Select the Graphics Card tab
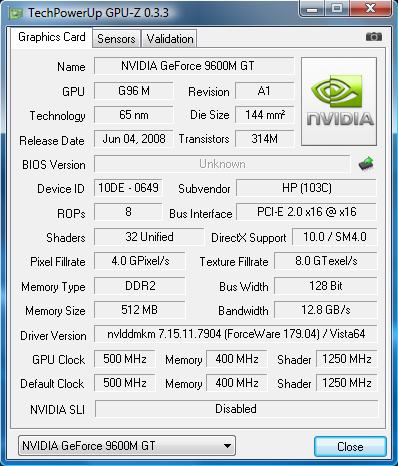This screenshot has height=466, width=398. tap(52, 37)
